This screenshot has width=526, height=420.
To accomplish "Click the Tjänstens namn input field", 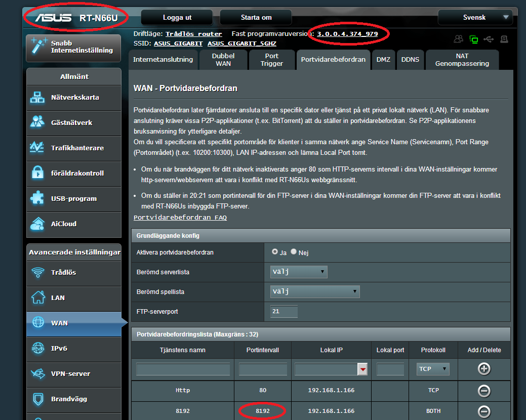I will point(183,369).
